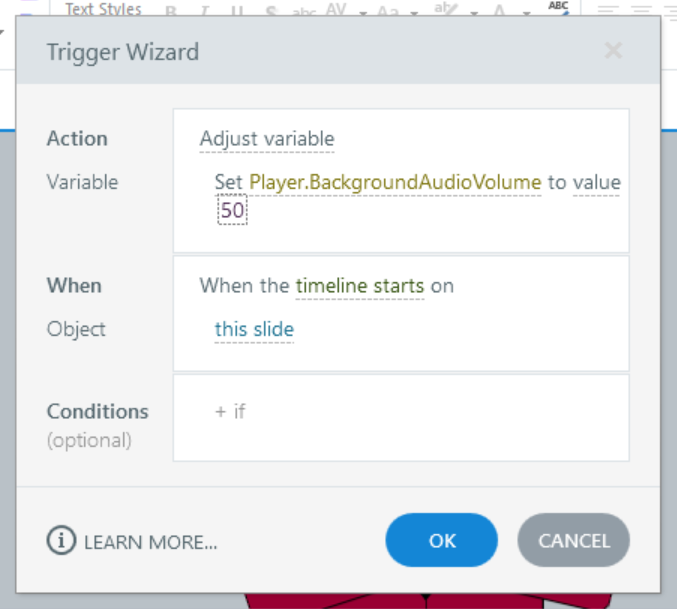Click the change case Aa icon
677x609 pixels.
click(387, 11)
